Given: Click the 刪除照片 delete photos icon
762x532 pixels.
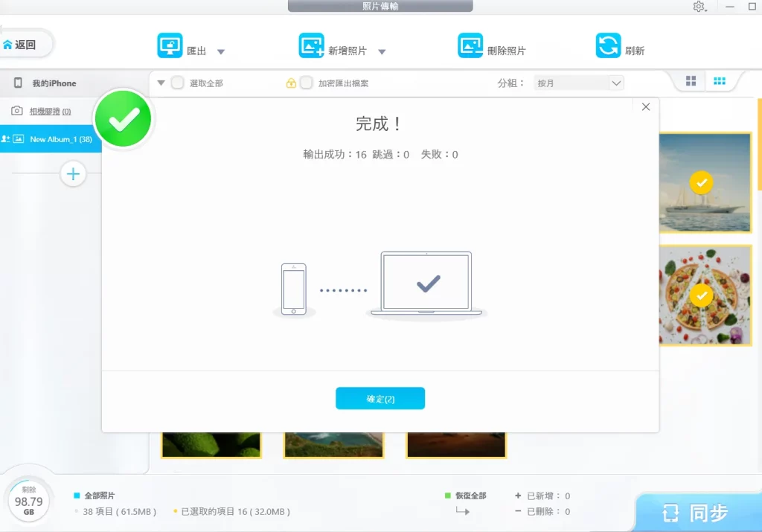Looking at the screenshot, I should (x=470, y=45).
